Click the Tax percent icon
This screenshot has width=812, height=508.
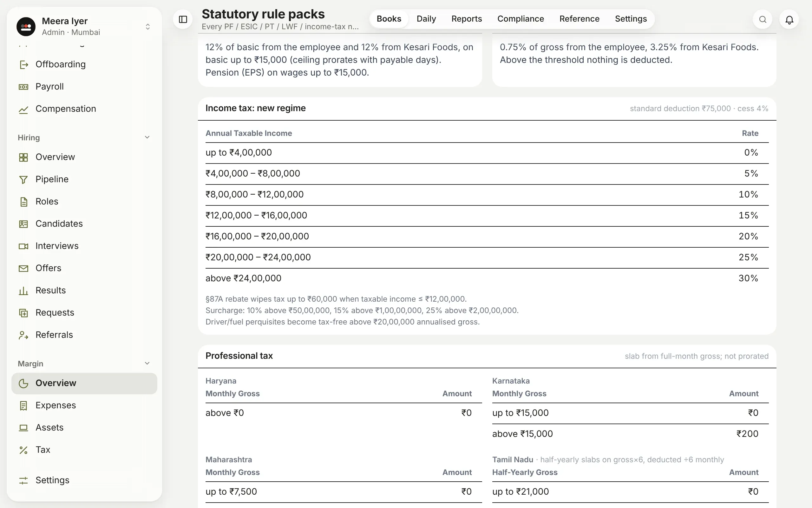coord(23,450)
